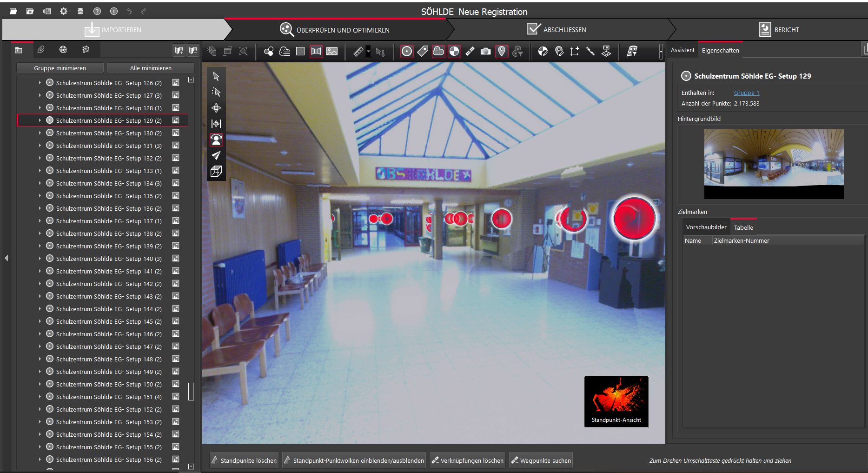This screenshot has height=473, width=868.
Task: Open the settings gear icon
Action: (x=64, y=11)
